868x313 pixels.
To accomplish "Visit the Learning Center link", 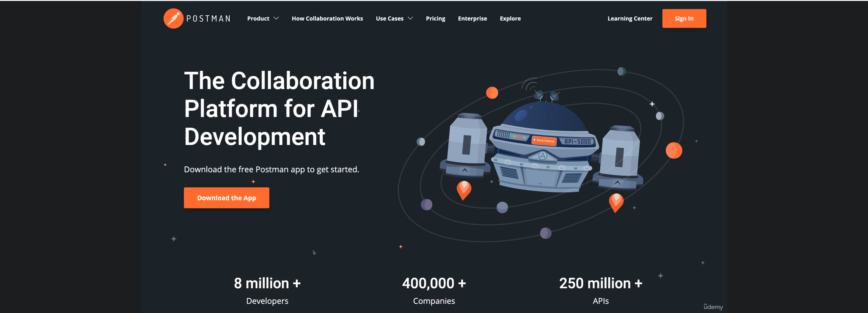I will 630,19.
